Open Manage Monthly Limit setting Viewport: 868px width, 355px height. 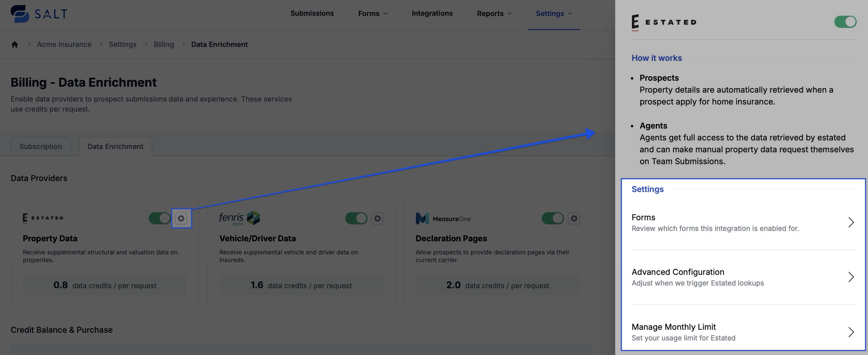point(743,332)
